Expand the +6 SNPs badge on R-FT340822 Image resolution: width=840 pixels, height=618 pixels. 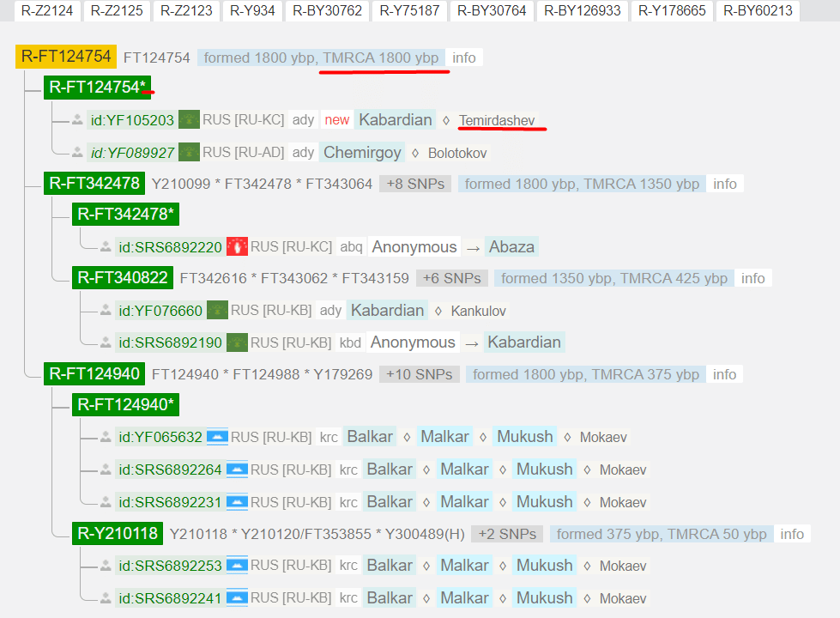tap(452, 278)
